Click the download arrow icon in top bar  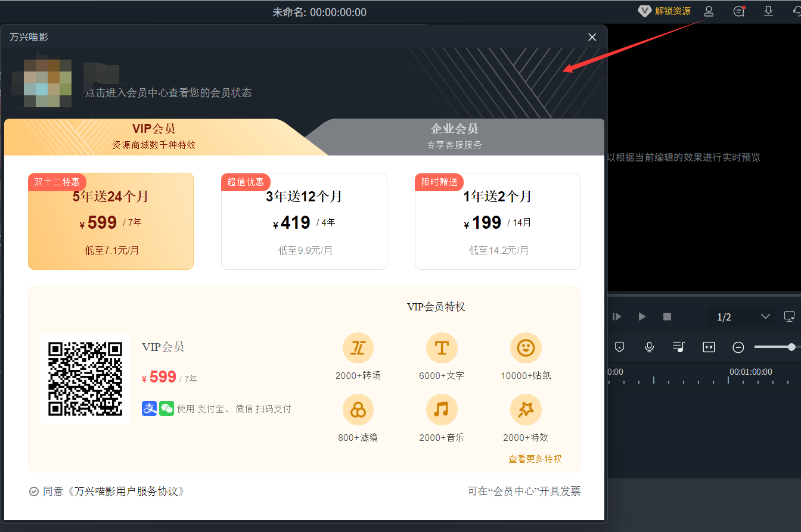pos(768,11)
